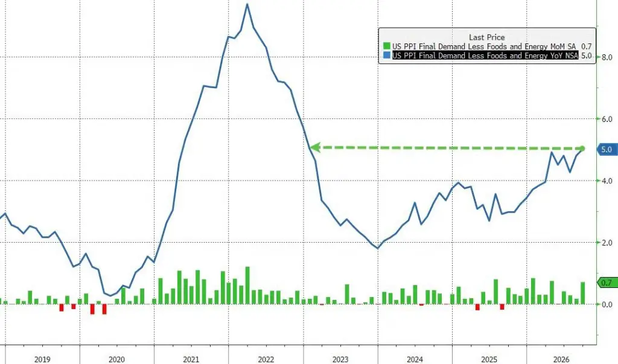This screenshot has height=364, width=618.
Task: Select 'US PPI Final Demand Less Foods and Energy MoM SA' legend entry
Action: pyautogui.click(x=484, y=46)
